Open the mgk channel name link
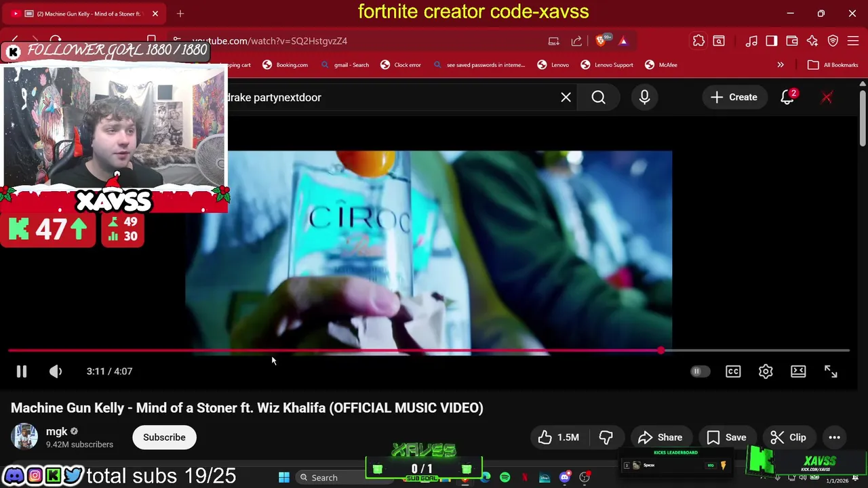 pyautogui.click(x=56, y=432)
